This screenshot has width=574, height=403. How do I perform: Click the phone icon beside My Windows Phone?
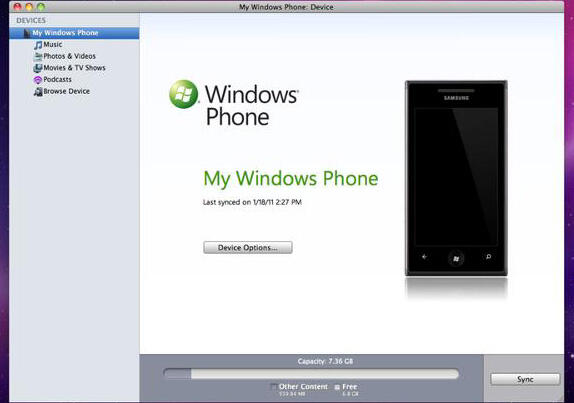[27, 33]
